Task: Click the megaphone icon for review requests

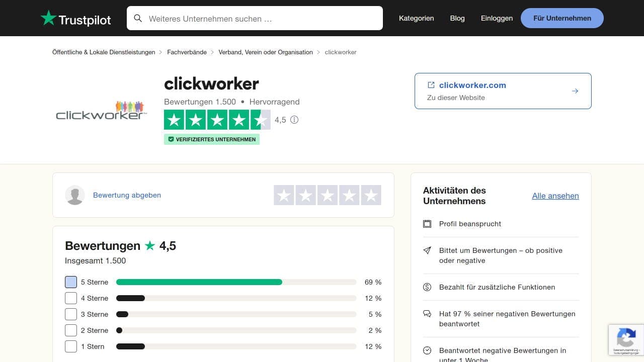Action: [427, 250]
